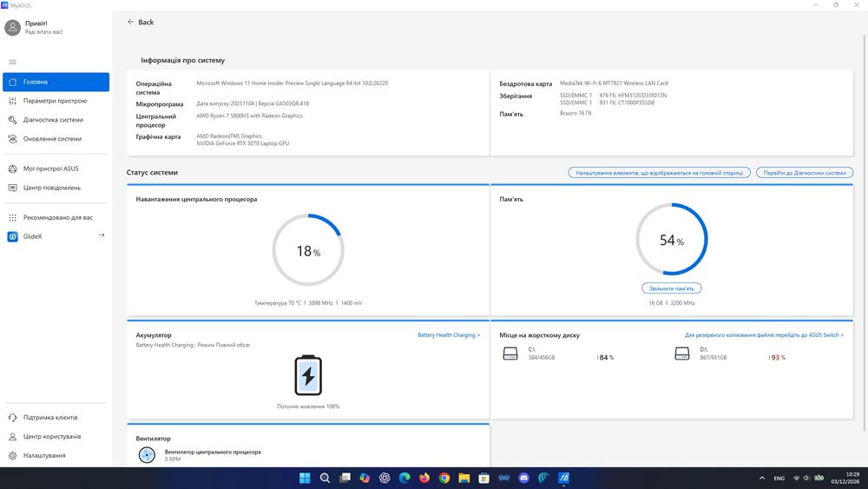Click the C:\ drive icon
868x489 pixels.
[510, 354]
